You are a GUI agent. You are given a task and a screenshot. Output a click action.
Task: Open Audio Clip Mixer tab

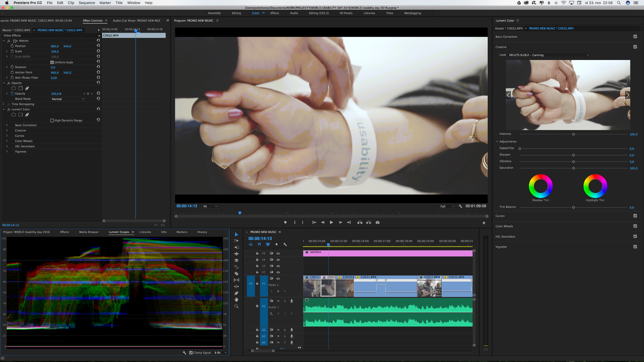coord(137,20)
